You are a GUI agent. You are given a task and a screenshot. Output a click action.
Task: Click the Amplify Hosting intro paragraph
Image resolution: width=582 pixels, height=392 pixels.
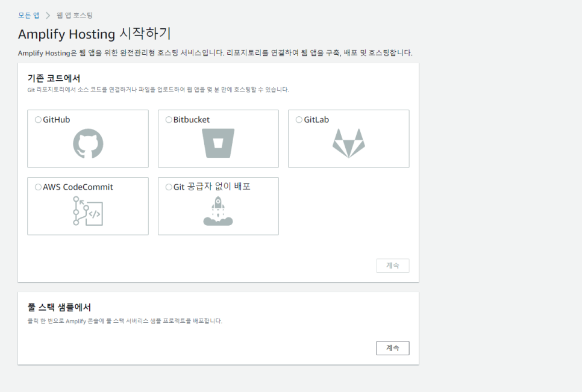tap(215, 52)
